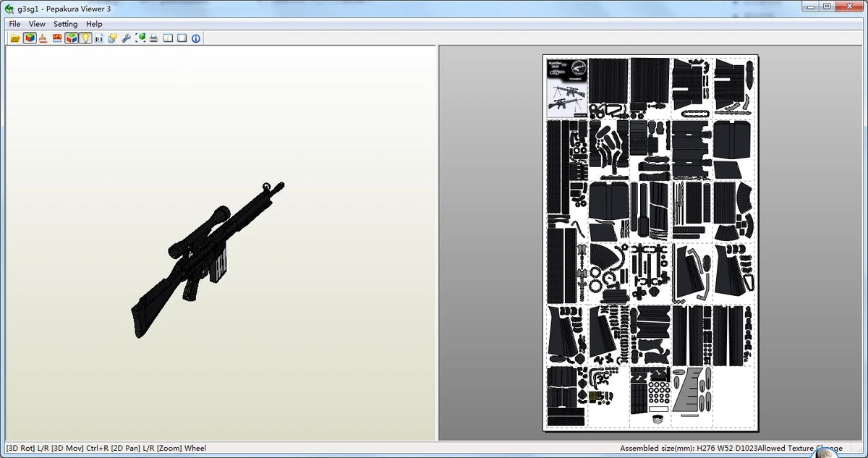This screenshot has width=868, height=458.
Task: Open the blue info about icon
Action: tap(195, 38)
